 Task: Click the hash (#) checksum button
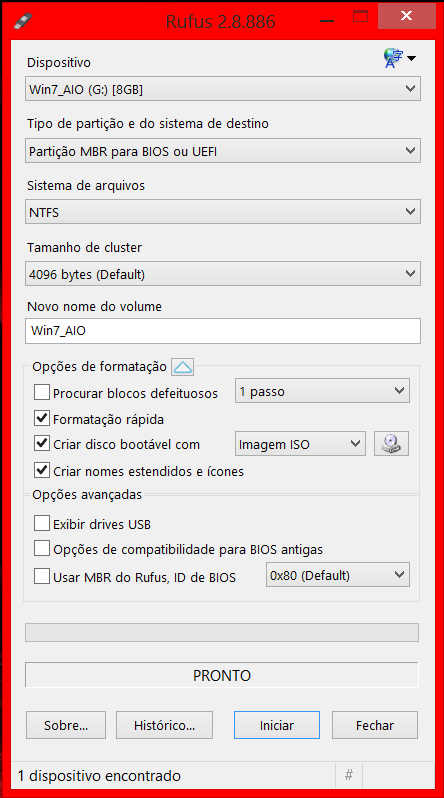pyautogui.click(x=349, y=775)
